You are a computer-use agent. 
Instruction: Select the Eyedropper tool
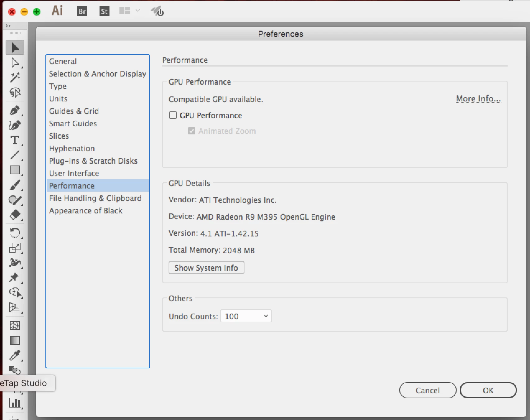coord(15,355)
